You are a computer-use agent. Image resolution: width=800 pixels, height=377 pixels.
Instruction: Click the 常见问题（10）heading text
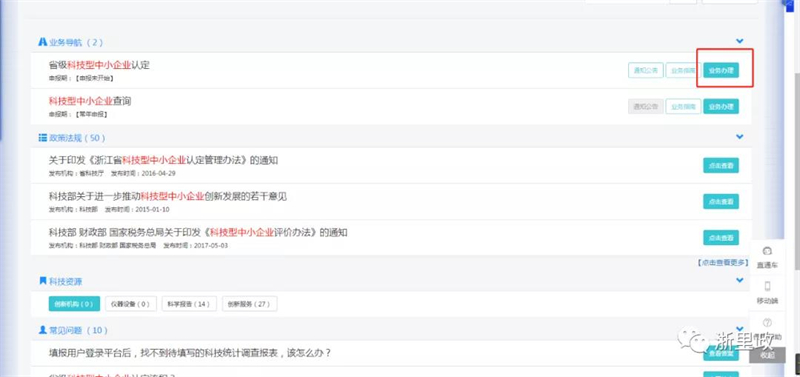[x=78, y=331]
